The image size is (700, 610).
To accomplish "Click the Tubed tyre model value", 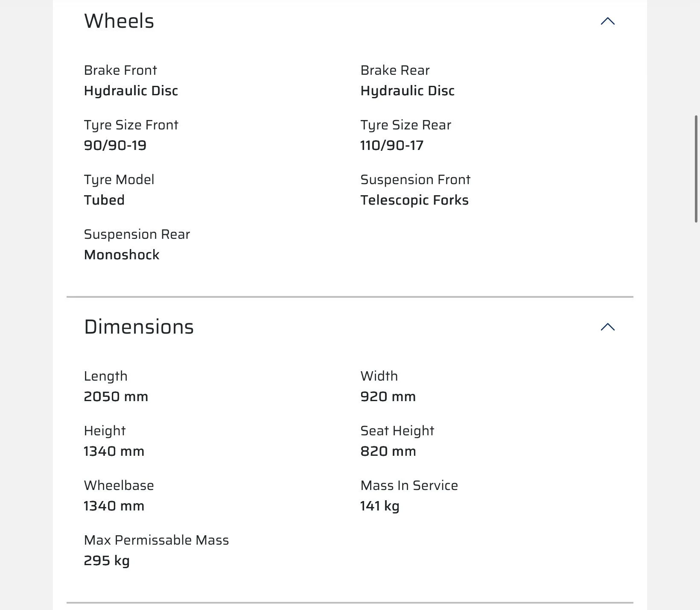I will coord(104,200).
